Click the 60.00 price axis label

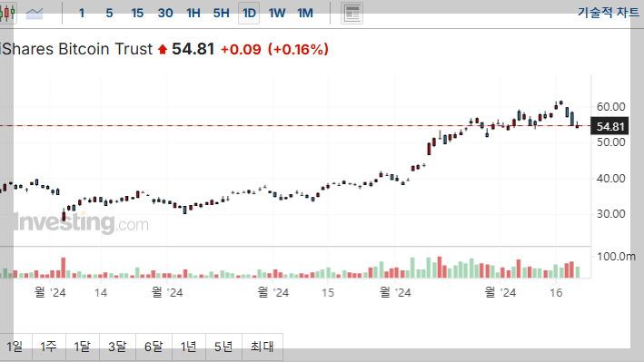[x=610, y=107]
